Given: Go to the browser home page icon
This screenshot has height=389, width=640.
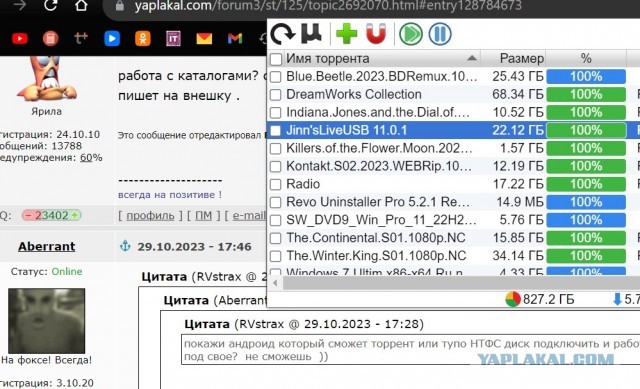Looking at the screenshot, I should coord(81,5).
